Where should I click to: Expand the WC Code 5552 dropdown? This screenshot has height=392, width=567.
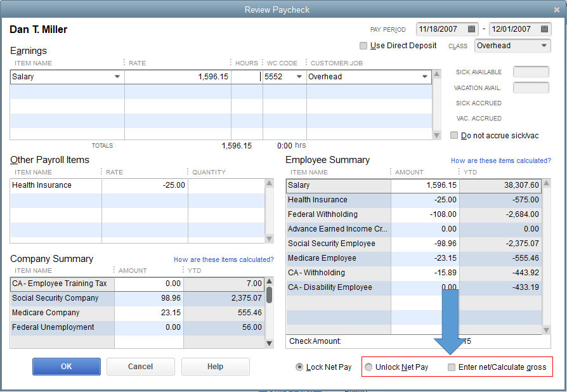(x=298, y=77)
